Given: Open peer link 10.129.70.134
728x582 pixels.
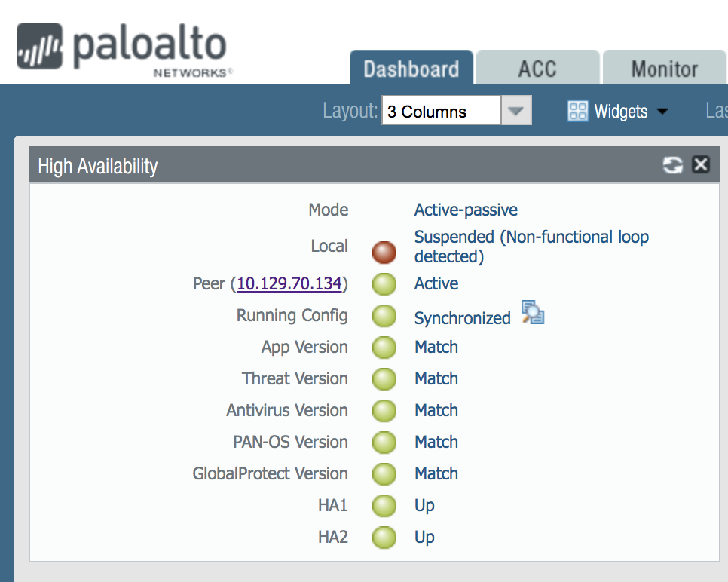Looking at the screenshot, I should [290, 284].
